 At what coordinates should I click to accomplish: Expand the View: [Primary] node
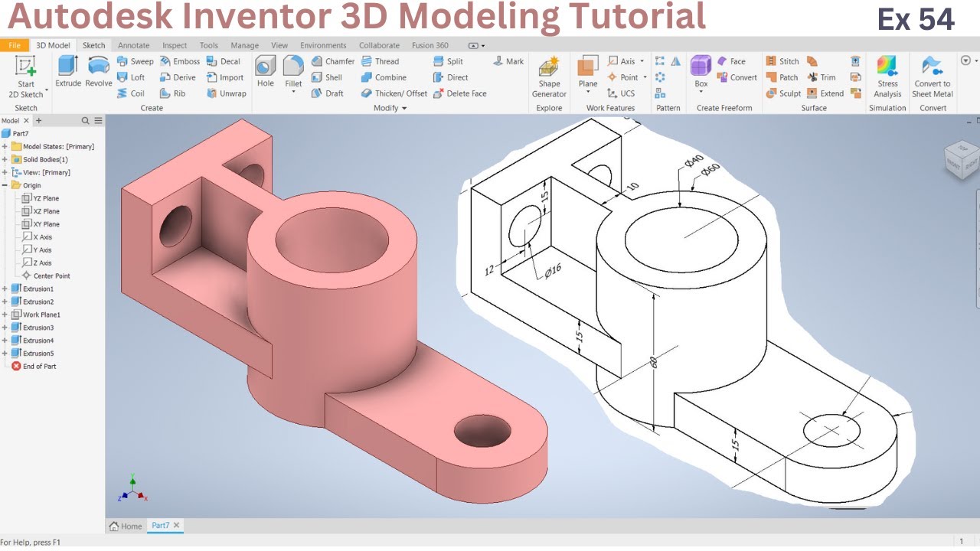5,172
